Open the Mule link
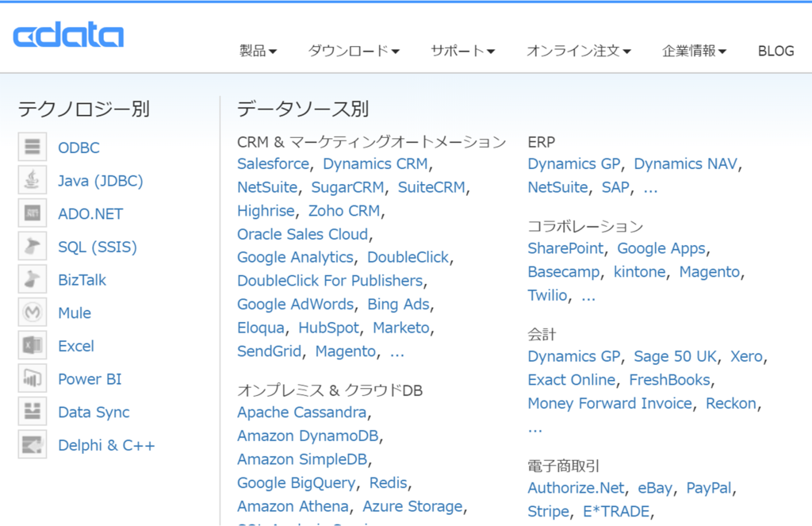This screenshot has width=812, height=526. [75, 313]
